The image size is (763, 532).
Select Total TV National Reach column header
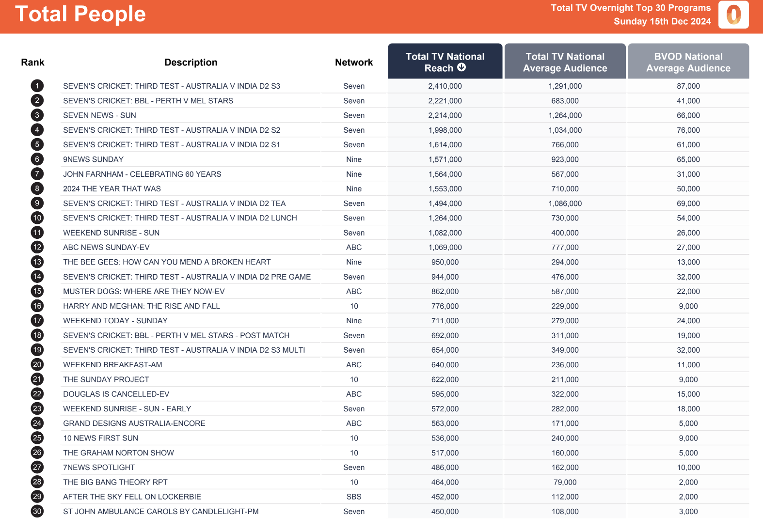(445, 62)
